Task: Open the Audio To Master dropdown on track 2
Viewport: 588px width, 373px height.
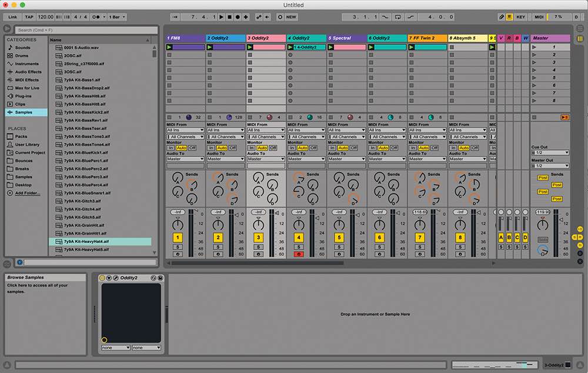Action: (223, 158)
